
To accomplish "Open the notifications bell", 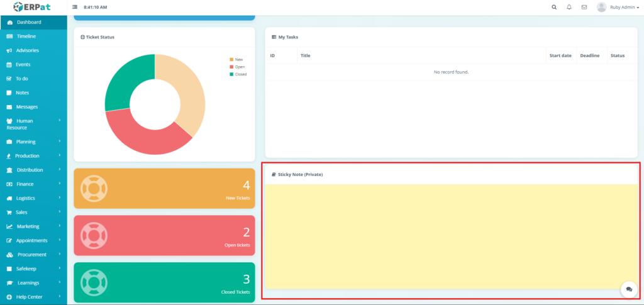I will tap(569, 7).
